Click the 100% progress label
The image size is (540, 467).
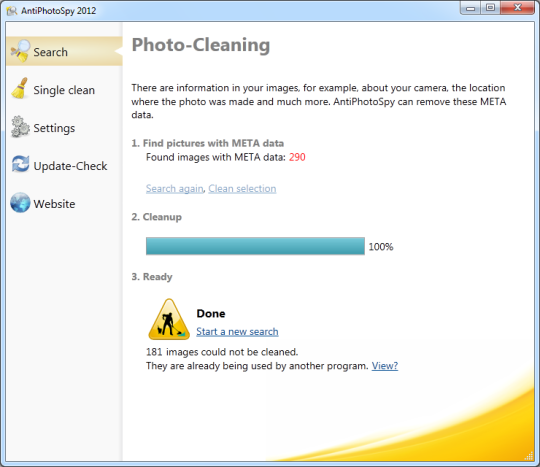[381, 247]
